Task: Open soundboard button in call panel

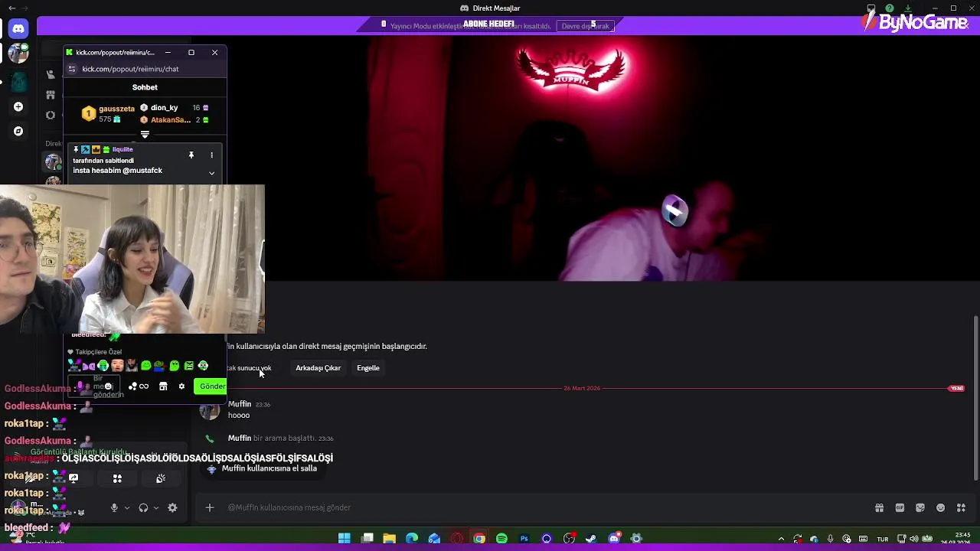Action: pos(161,478)
